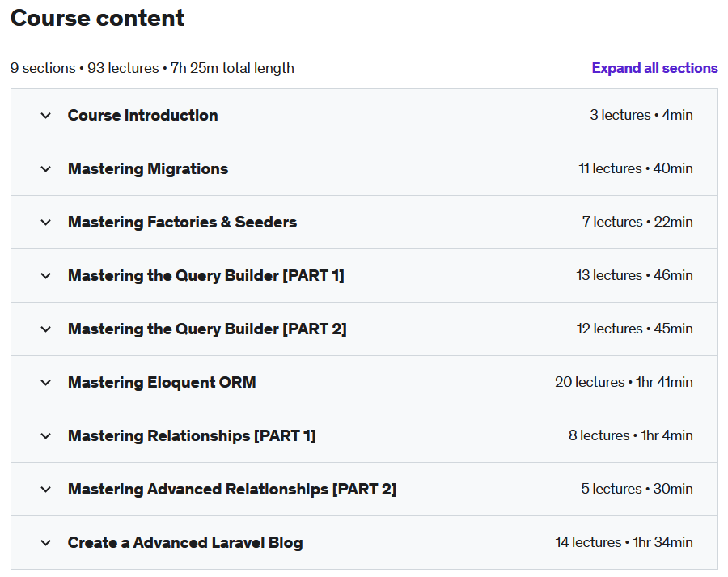Screen dimensions: 728x577
Task: Expand the Course Introduction chevron
Action: pyautogui.click(x=45, y=115)
